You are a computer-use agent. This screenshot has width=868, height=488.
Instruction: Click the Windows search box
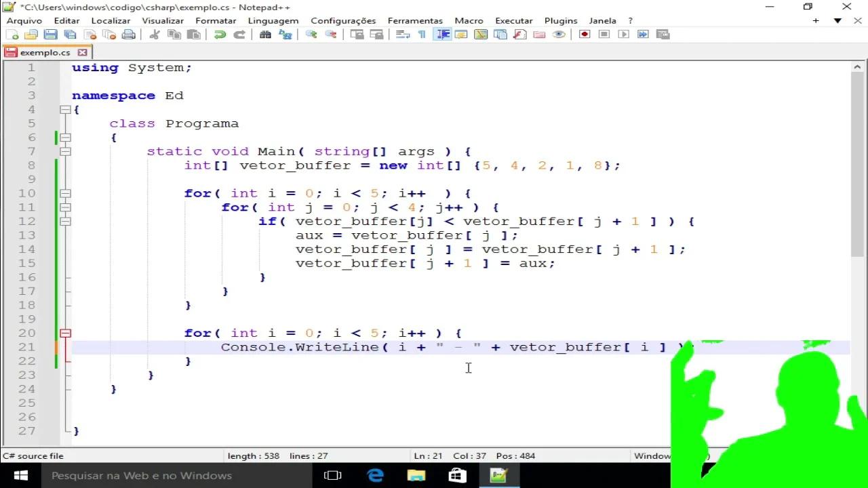coord(142,475)
